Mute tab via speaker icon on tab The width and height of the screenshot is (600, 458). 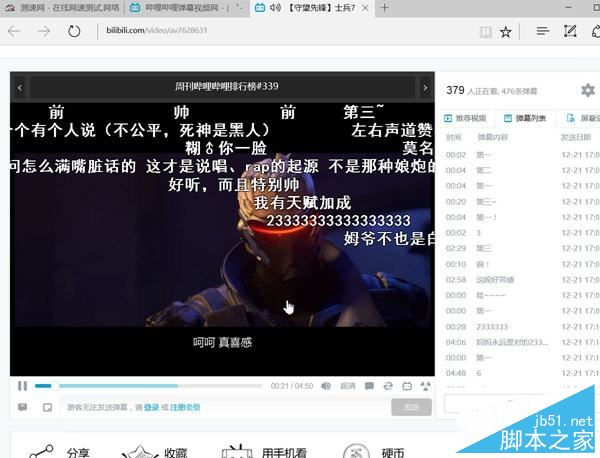275,8
